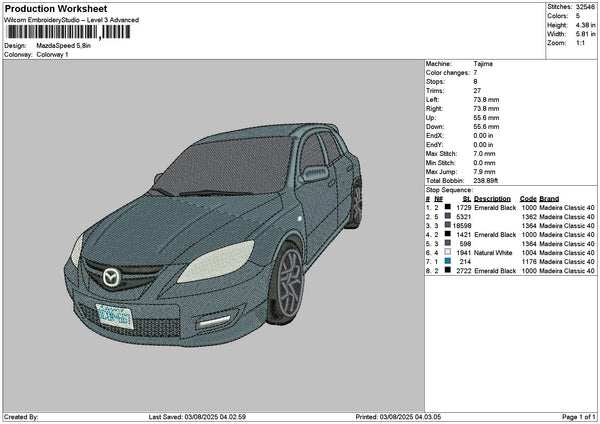This screenshot has width=600, height=424.
Task: Click the Emerald Black swatch in stop 1
Action: [447, 206]
